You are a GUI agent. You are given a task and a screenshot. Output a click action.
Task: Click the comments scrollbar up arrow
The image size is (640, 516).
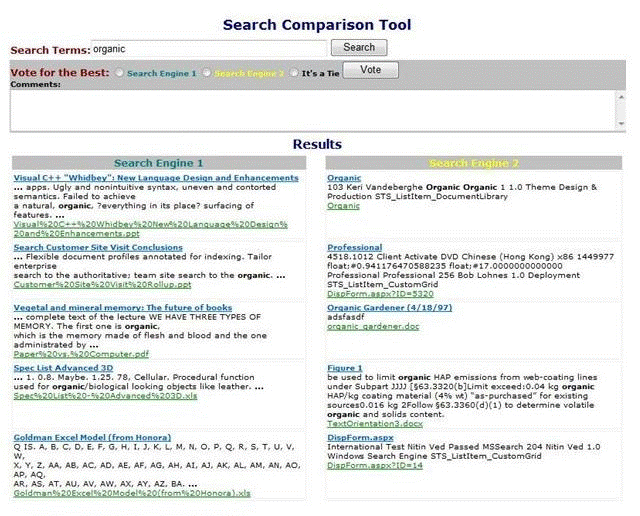pos(621,97)
